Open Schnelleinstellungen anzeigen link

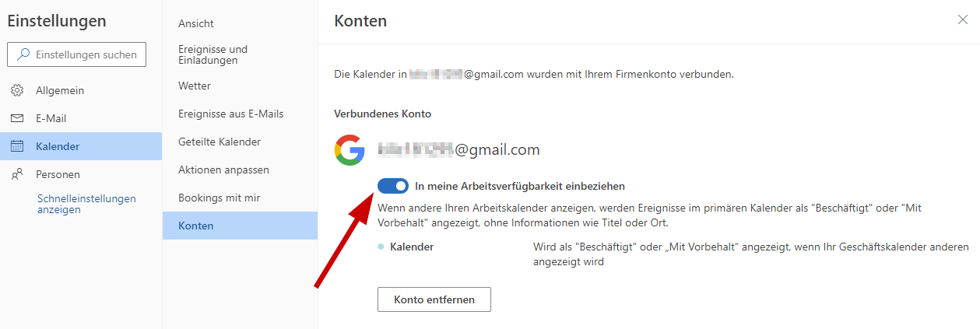[86, 204]
